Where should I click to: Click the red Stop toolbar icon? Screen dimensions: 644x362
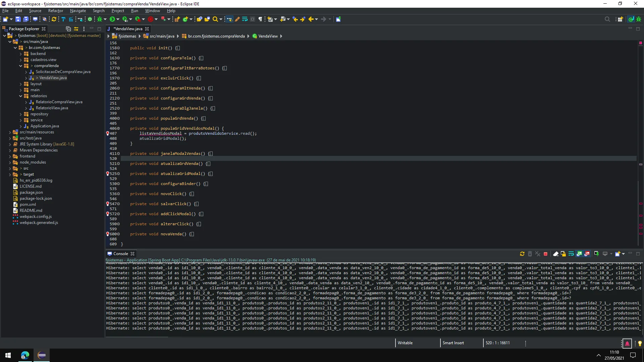coord(151,19)
